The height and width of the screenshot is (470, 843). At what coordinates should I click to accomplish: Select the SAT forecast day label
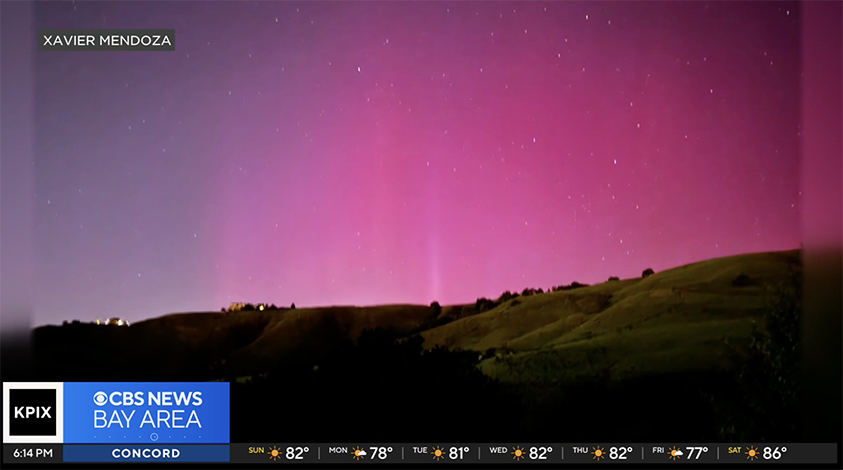click(735, 451)
